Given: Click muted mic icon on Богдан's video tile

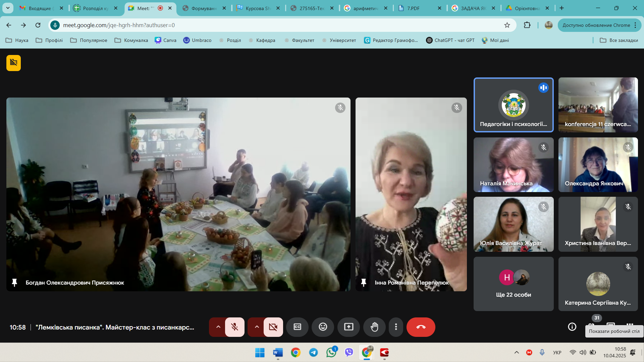Looking at the screenshot, I should (340, 108).
